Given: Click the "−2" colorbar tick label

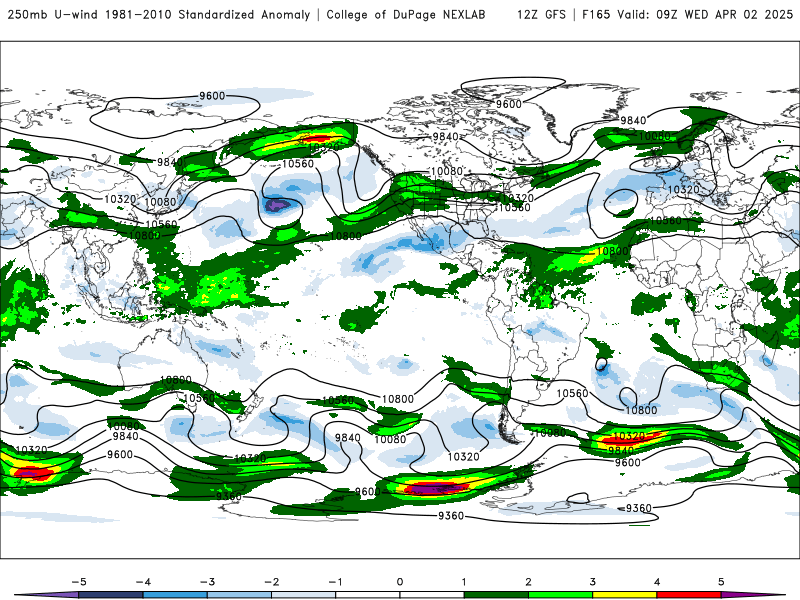Looking at the screenshot, I should [x=271, y=582].
